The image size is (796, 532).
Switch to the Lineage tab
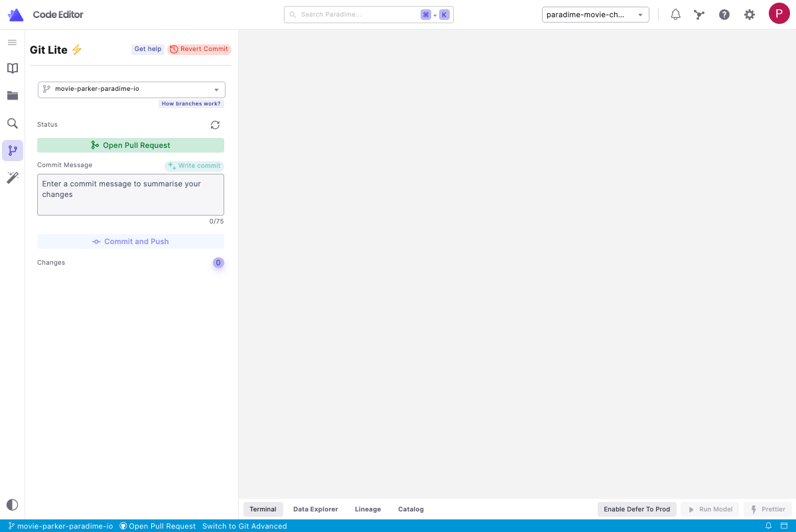[367, 509]
